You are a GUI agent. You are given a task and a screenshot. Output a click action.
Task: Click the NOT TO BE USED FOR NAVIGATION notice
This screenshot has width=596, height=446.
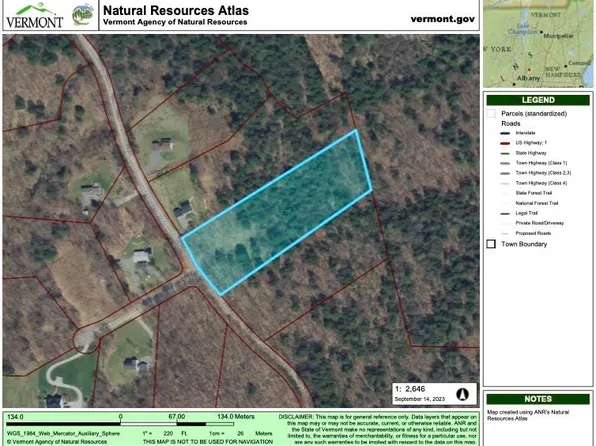click(x=208, y=442)
